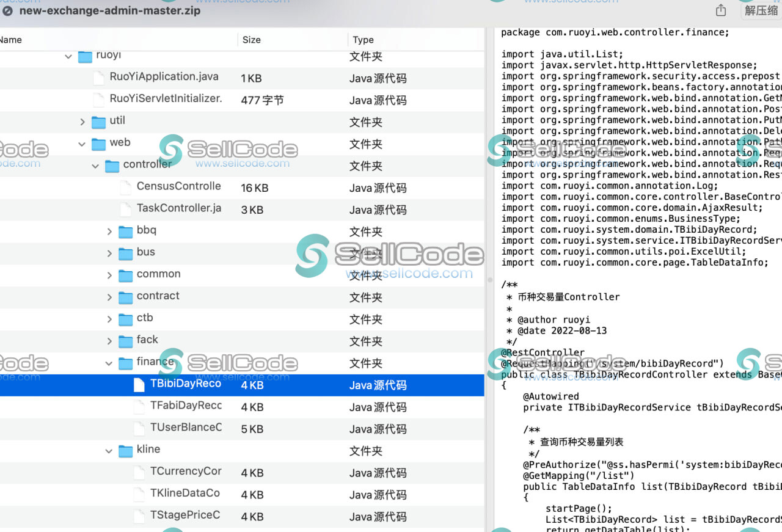Screen dimensions: 782x532
Task: Click the controller folder icon
Action: click(x=112, y=166)
